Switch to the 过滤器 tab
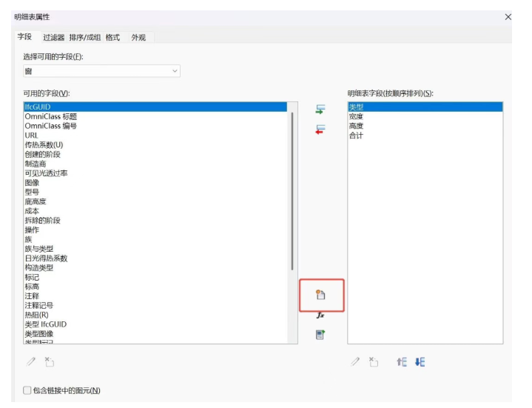The height and width of the screenshot is (408, 532). click(x=53, y=37)
